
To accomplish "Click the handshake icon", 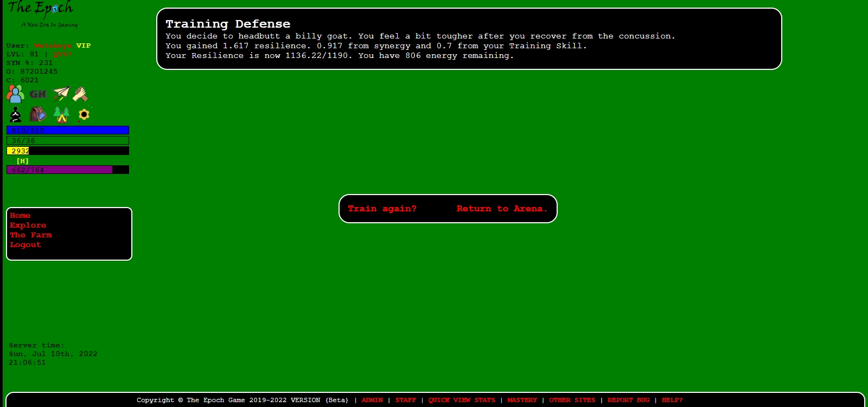I will pyautogui.click(x=80, y=94).
